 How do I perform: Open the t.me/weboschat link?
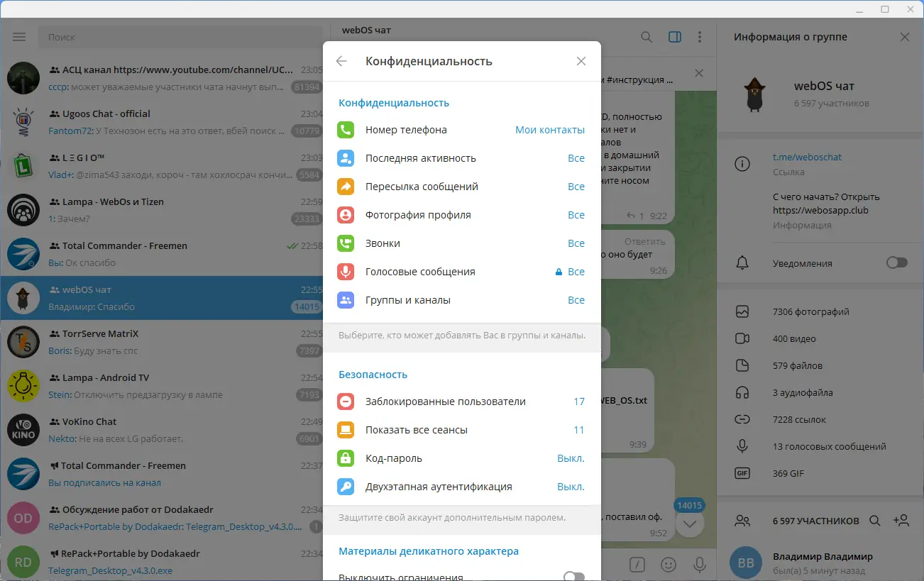click(808, 157)
